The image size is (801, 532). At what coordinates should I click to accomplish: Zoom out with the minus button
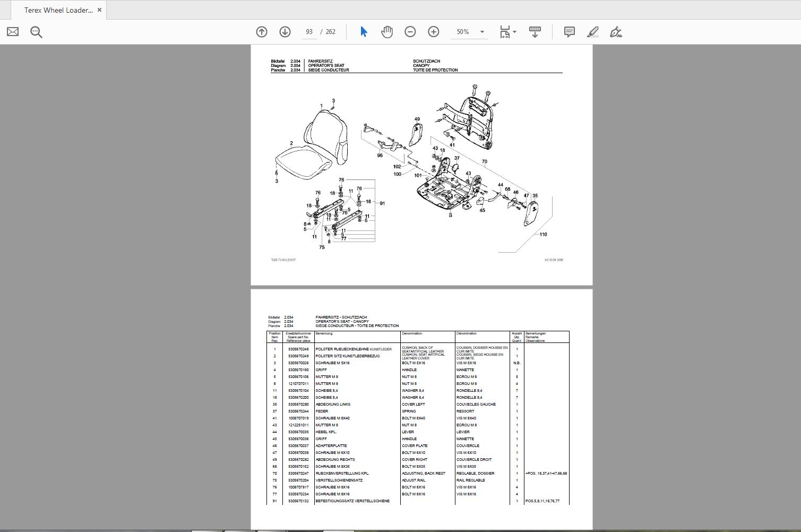coord(410,32)
